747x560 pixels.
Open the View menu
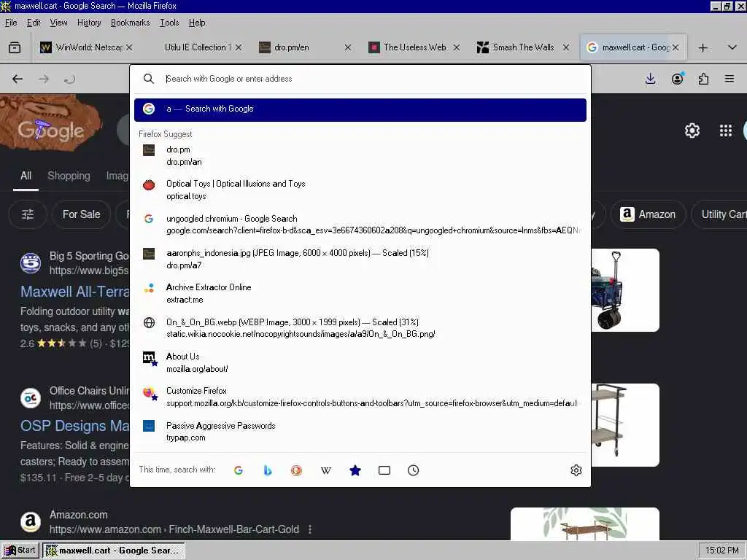[58, 23]
